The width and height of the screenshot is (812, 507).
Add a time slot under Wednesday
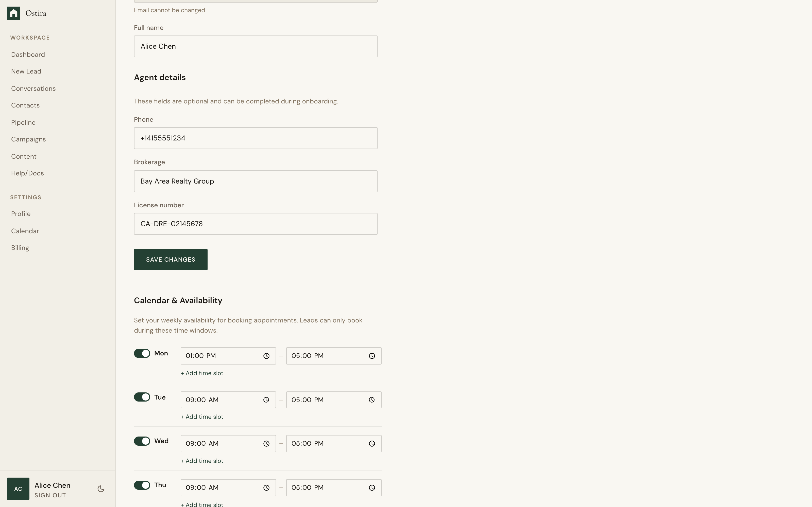coord(202,461)
